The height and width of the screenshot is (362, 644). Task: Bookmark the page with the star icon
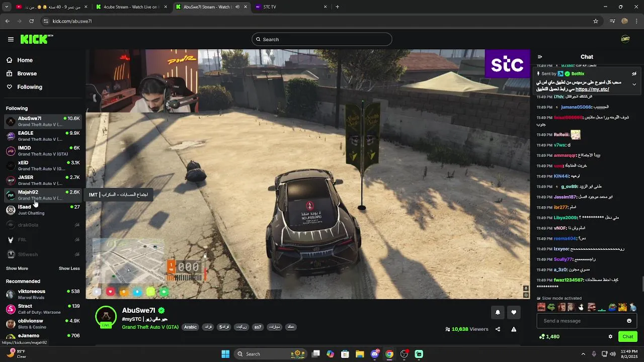[x=596, y=21]
